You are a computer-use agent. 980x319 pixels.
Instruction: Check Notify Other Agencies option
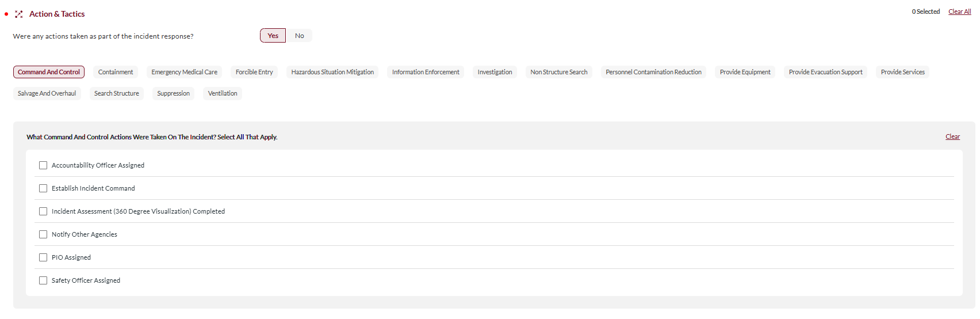(x=43, y=234)
